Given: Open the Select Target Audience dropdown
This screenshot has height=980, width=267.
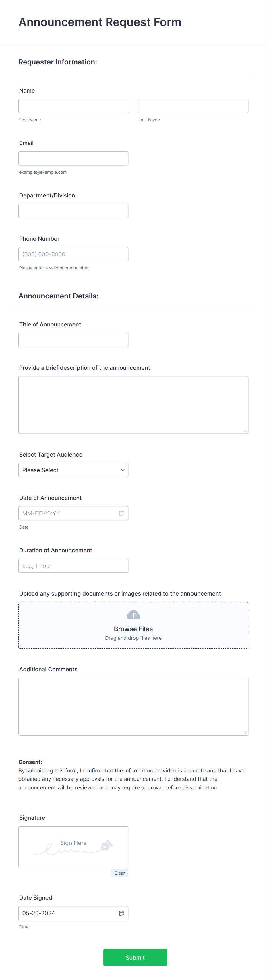Looking at the screenshot, I should pos(73,470).
